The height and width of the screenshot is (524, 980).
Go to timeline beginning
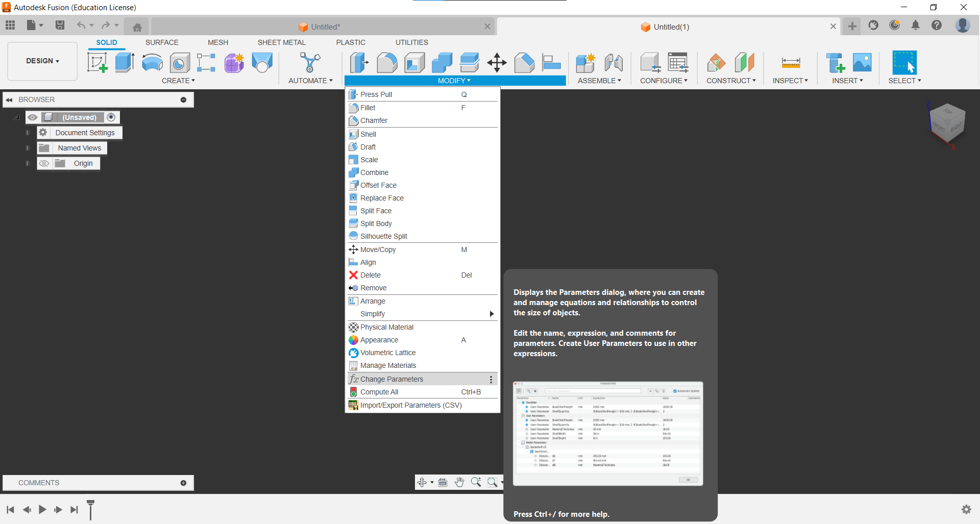10,509
